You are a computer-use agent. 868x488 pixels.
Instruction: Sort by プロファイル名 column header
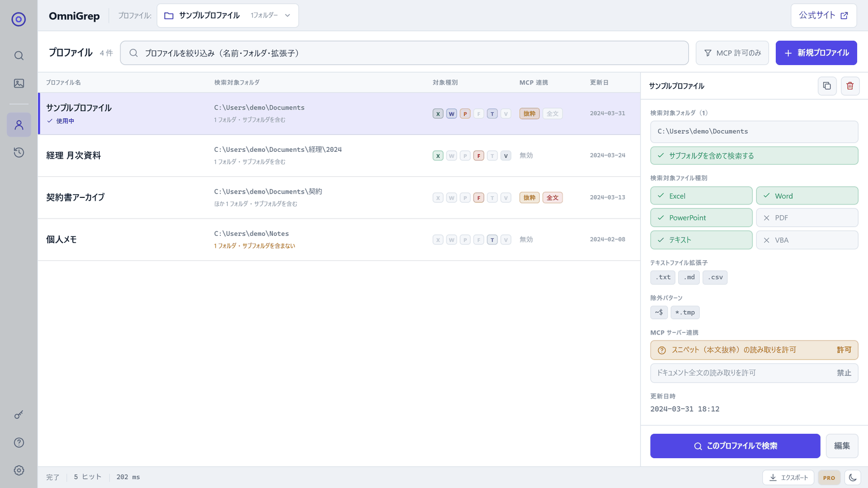[x=63, y=82]
